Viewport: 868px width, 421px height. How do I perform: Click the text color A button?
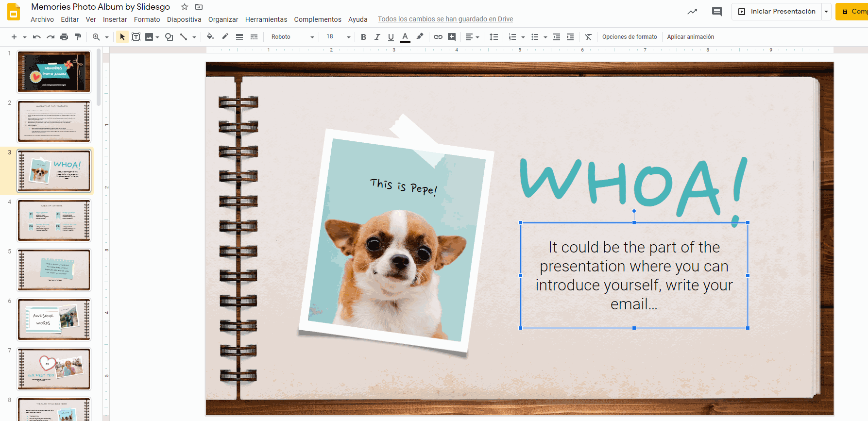[405, 37]
